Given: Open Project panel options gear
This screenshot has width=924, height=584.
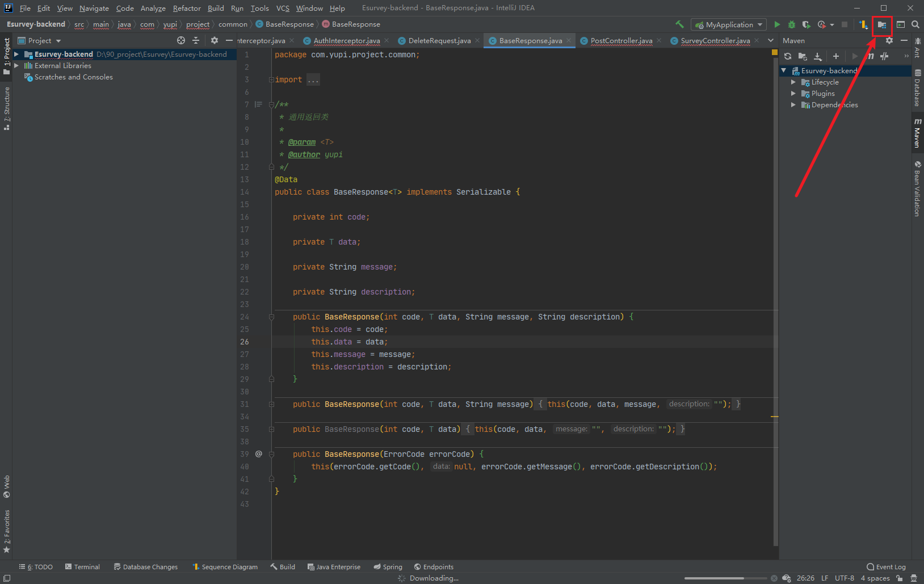Looking at the screenshot, I should 214,40.
